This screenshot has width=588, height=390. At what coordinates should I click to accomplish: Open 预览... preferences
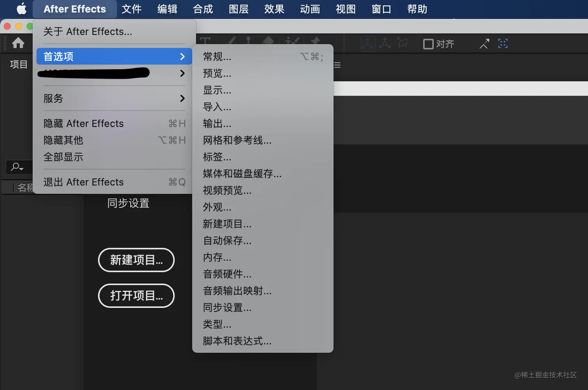tap(263, 74)
